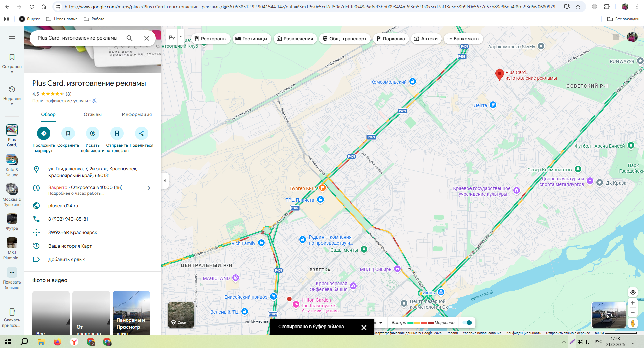Open the Ру input language dropdown arrow
The width and height of the screenshot is (644, 348).
pos(181,36)
